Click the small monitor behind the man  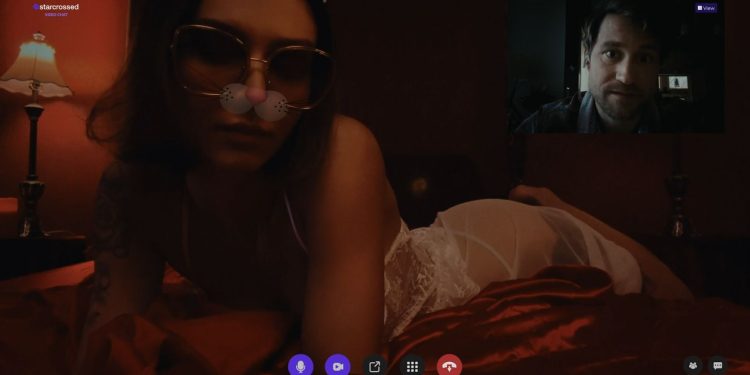(x=676, y=83)
